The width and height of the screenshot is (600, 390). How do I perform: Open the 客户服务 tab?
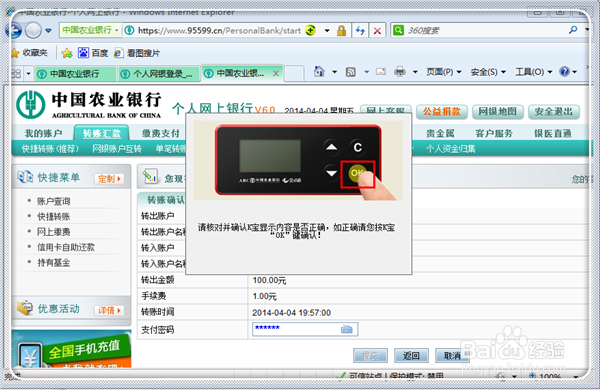[494, 133]
